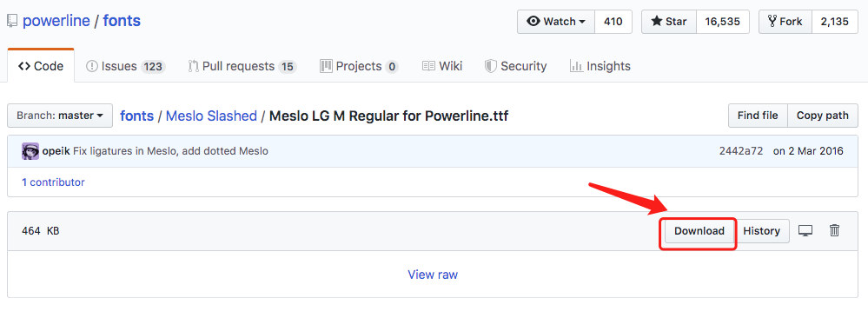Screen dimensions: 868x318
Task: Delete this file with the trash icon
Action: tap(835, 230)
